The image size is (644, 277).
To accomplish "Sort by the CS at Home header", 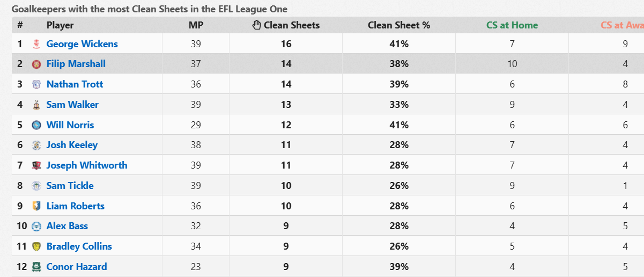I will (512, 25).
